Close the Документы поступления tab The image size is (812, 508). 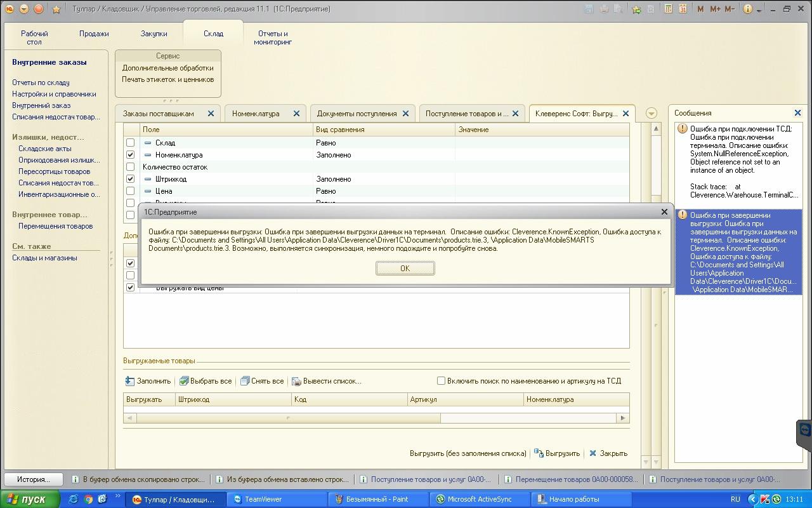pos(406,114)
